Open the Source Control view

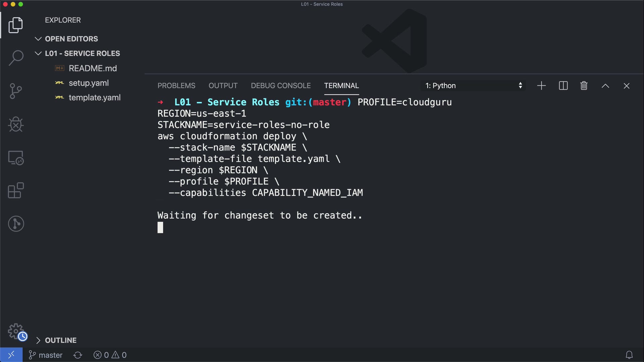pyautogui.click(x=16, y=91)
